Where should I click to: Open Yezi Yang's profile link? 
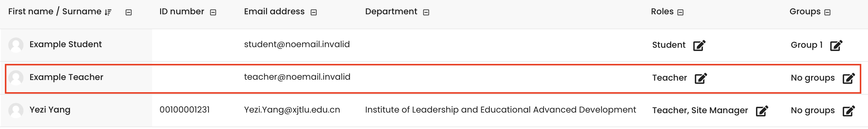pos(50,110)
